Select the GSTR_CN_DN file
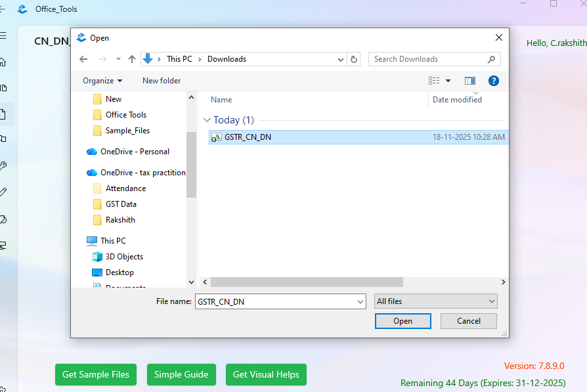The image size is (587, 392). [x=248, y=137]
